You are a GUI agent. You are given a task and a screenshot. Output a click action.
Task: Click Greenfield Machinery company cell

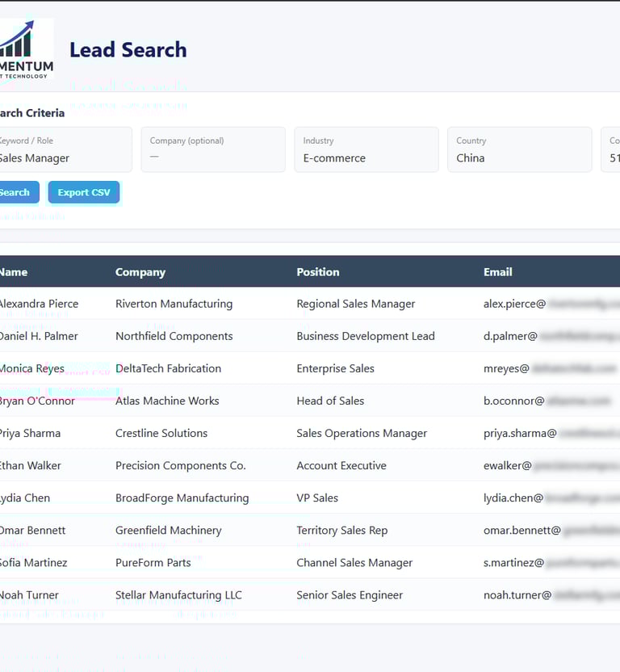(x=169, y=530)
